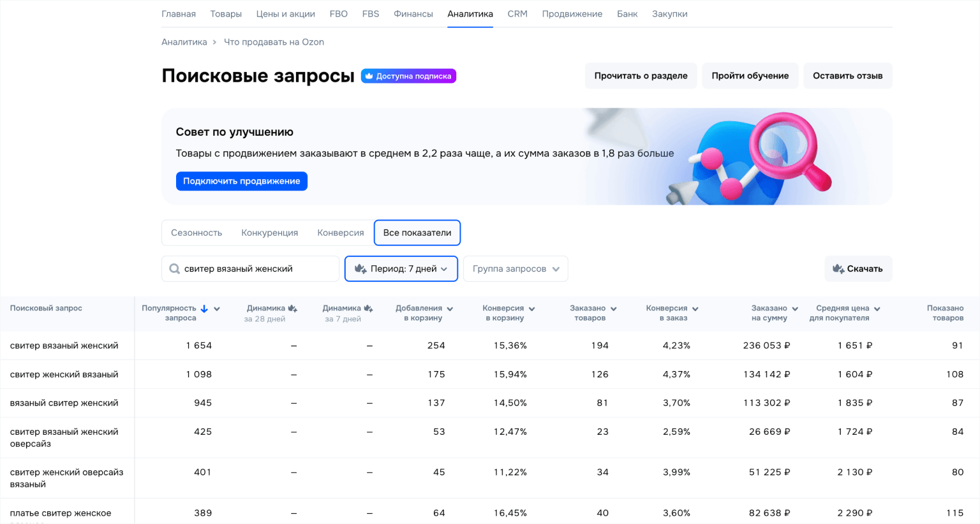The image size is (980, 524).
Task: Select the Аналитика menu item
Action: pyautogui.click(x=470, y=14)
